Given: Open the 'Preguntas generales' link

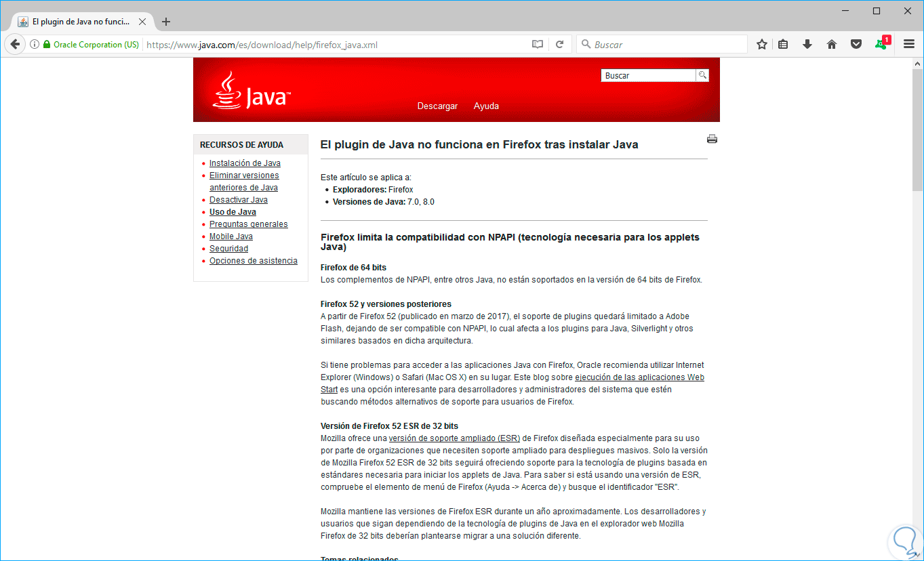Looking at the screenshot, I should (x=249, y=224).
